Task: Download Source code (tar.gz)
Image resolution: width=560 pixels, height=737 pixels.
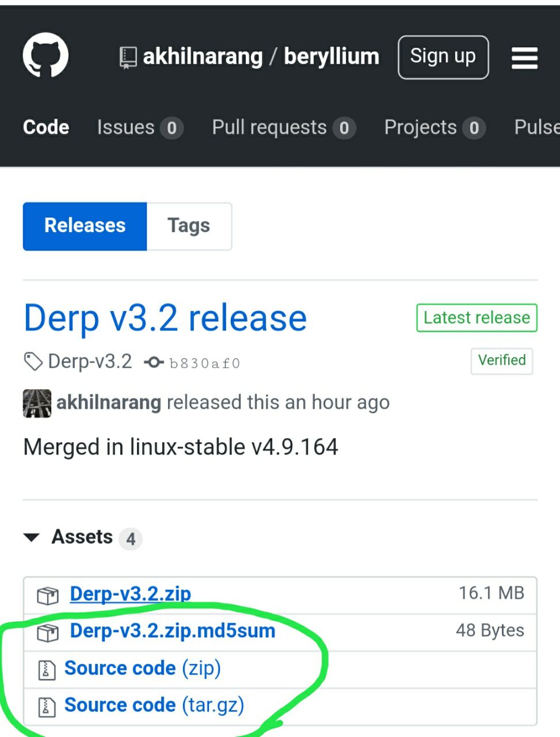Action: [154, 705]
